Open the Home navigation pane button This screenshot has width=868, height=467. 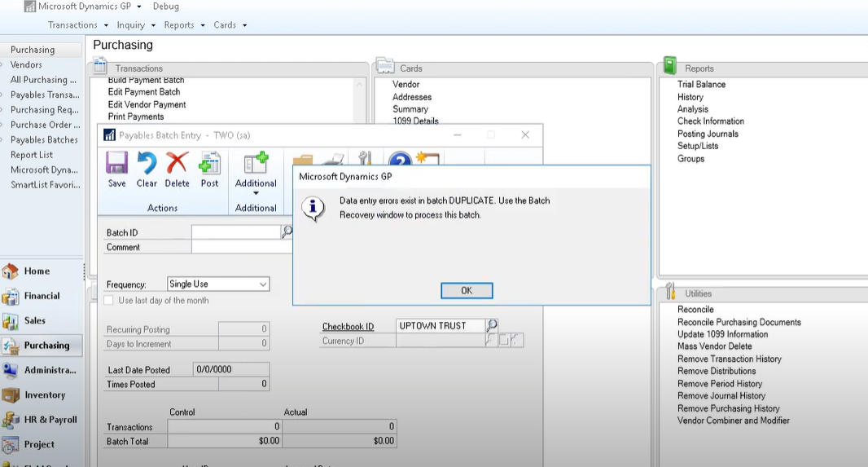click(x=37, y=271)
